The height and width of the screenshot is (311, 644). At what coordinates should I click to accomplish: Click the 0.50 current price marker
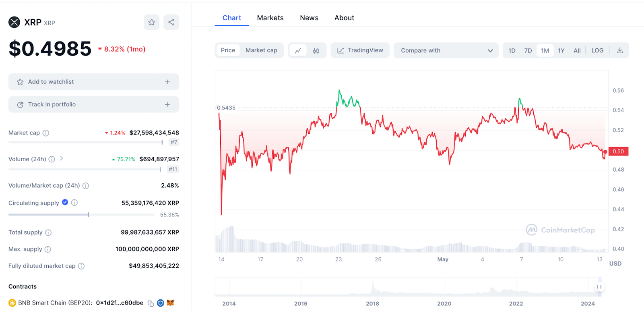618,151
